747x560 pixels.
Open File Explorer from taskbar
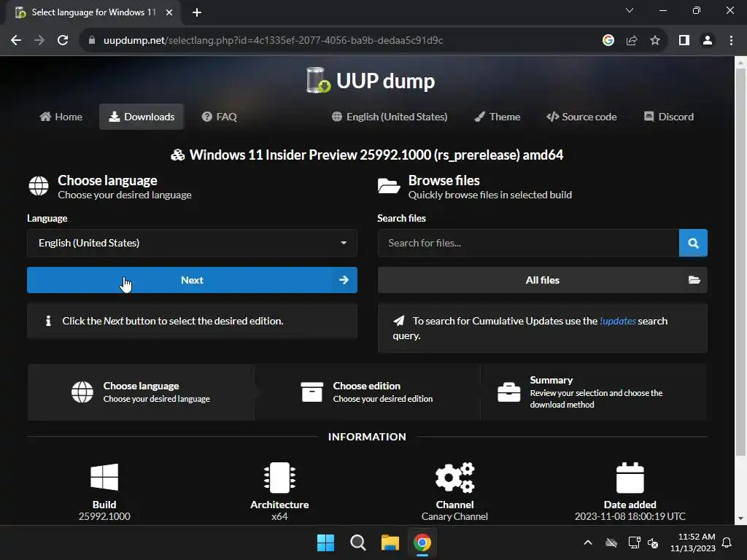390,542
